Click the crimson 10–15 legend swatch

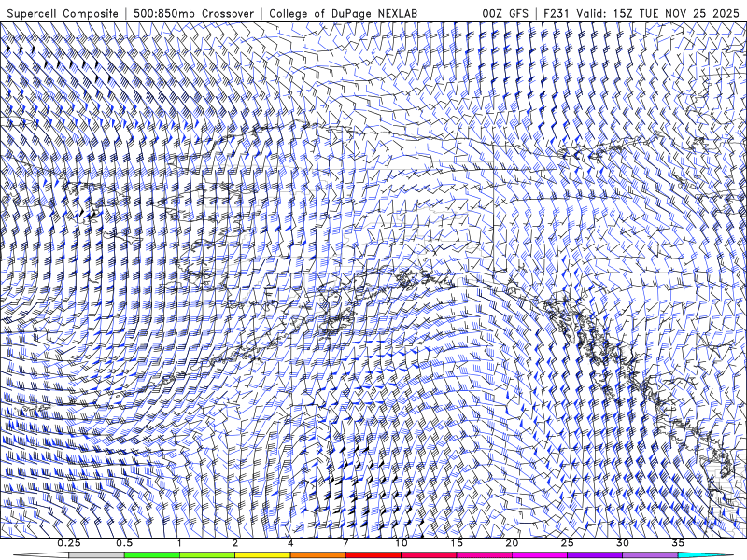429,555
